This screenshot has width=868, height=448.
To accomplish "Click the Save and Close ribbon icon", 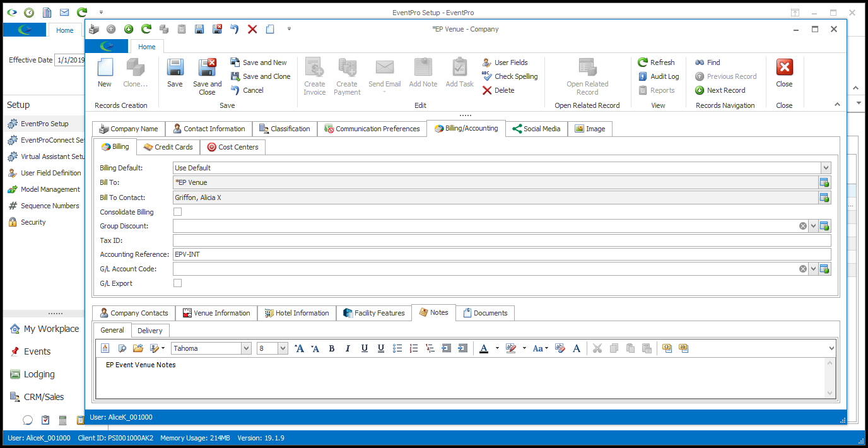I will 208,68.
